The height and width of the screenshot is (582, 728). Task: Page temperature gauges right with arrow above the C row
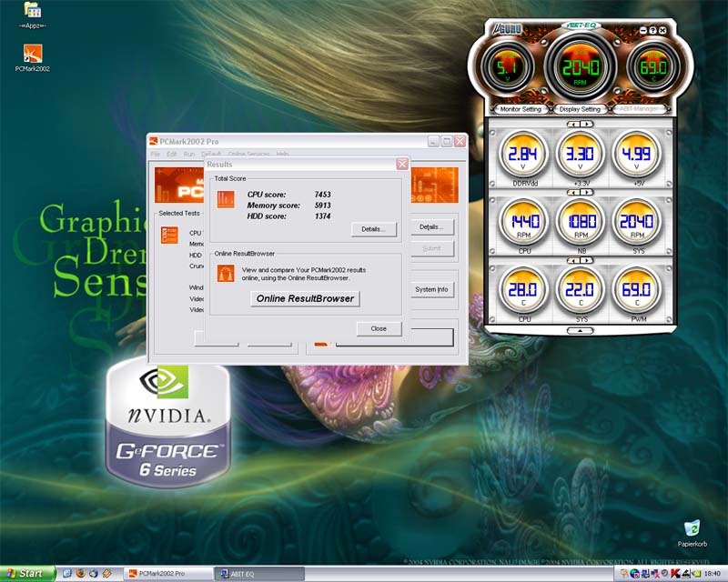pyautogui.click(x=587, y=260)
